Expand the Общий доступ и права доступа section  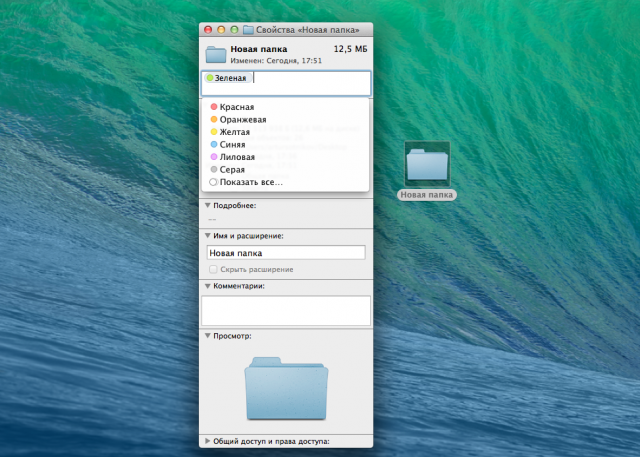[x=207, y=440]
